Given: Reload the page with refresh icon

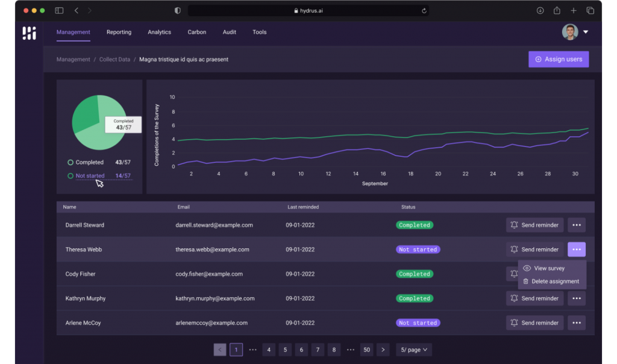Looking at the screenshot, I should click(424, 11).
